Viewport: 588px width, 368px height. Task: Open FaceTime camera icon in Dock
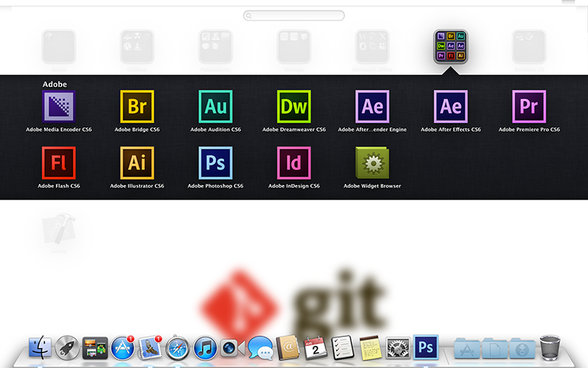pyautogui.click(x=232, y=348)
